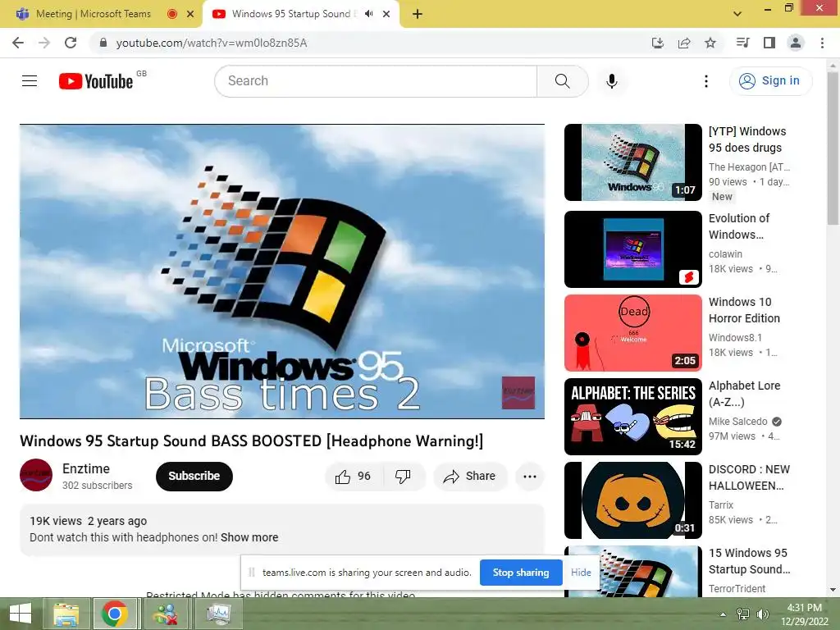The width and height of the screenshot is (840, 630).
Task: Subscribe to the Enztime channel
Action: 194,476
